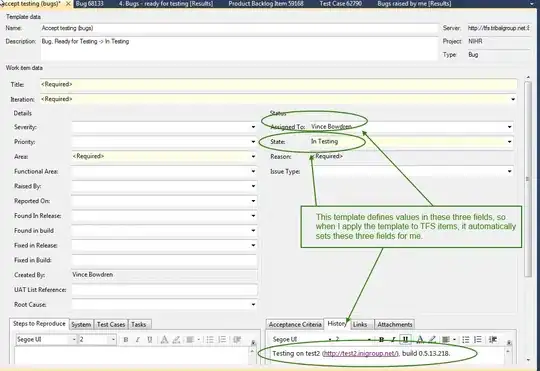Viewport: 540px width, 371px height.
Task: Switch to the Test Cases tab
Action: 111,324
